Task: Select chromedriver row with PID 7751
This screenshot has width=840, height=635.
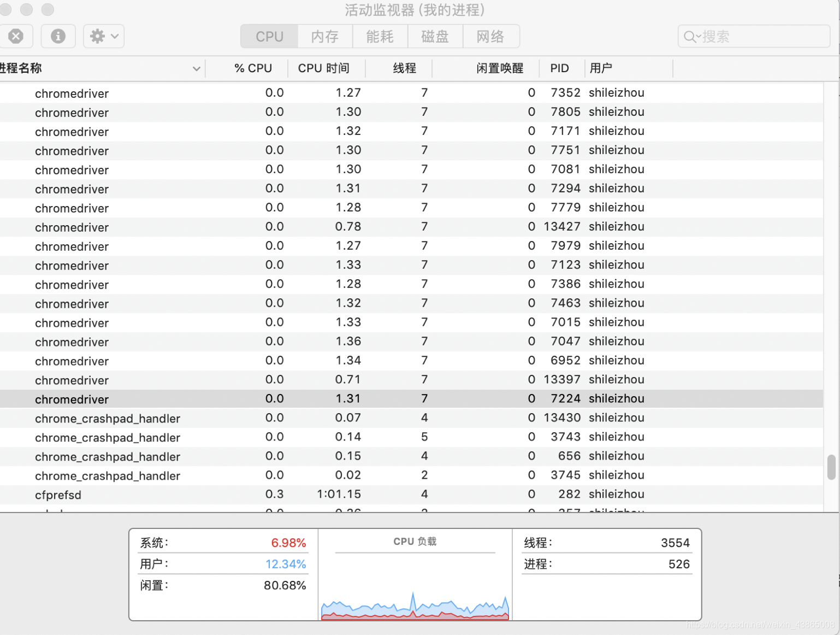Action: [x=411, y=151]
